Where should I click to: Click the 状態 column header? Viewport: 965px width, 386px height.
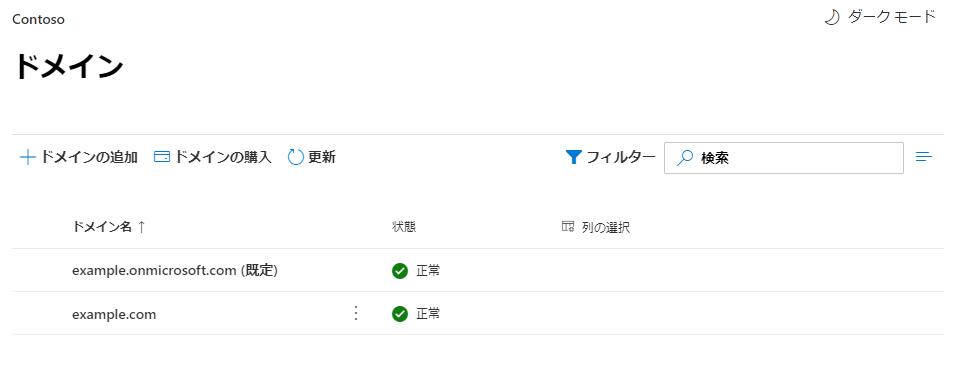(404, 227)
